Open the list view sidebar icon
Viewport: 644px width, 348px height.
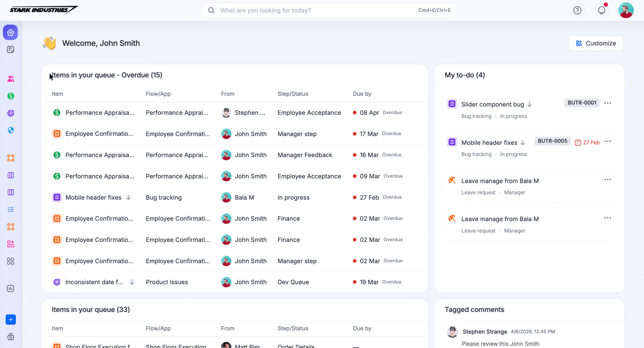(x=11, y=209)
